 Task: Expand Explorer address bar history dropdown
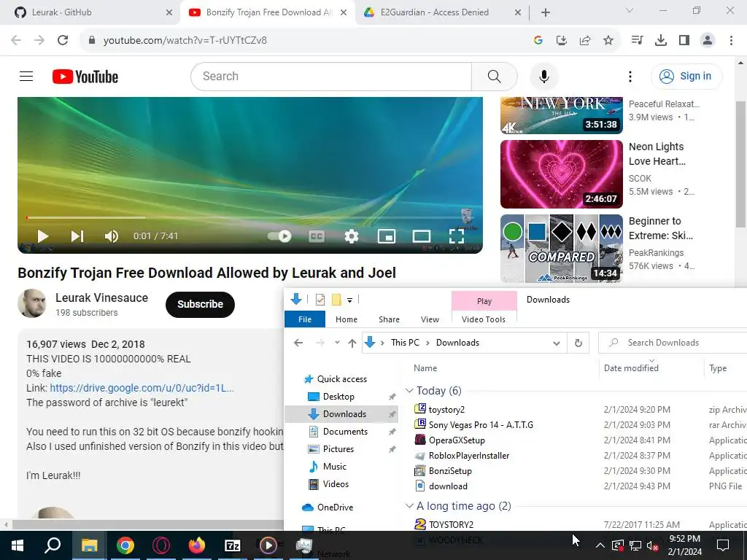point(556,343)
